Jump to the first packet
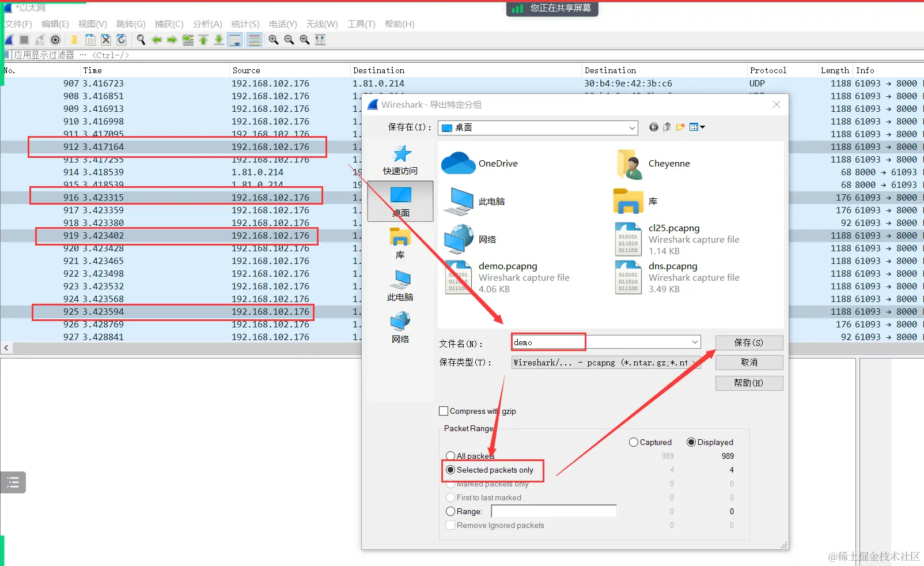924x566 pixels. pos(203,40)
